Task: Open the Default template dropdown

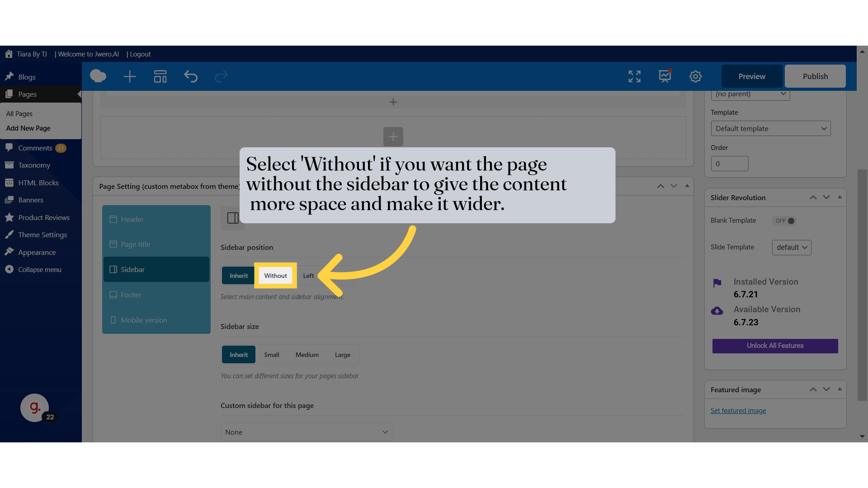Action: coord(771,128)
